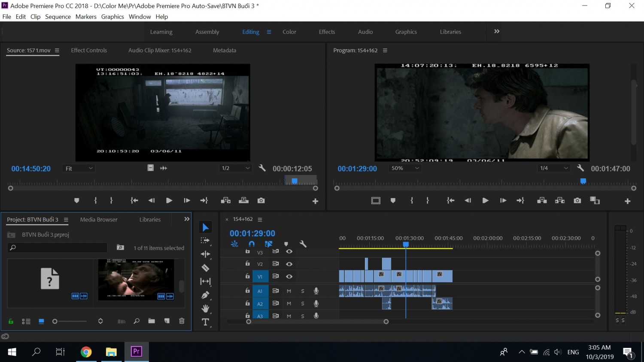
Task: Open the Markers menu
Action: [x=86, y=17]
